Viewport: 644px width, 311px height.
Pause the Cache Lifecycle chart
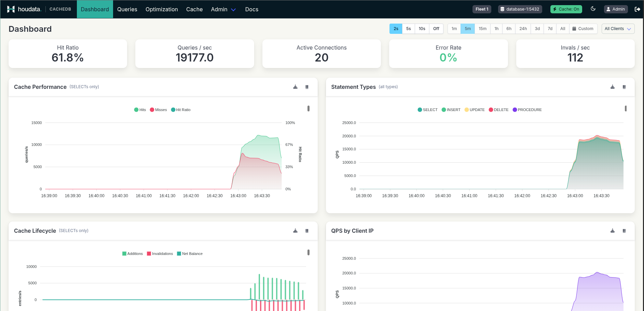pyautogui.click(x=307, y=231)
